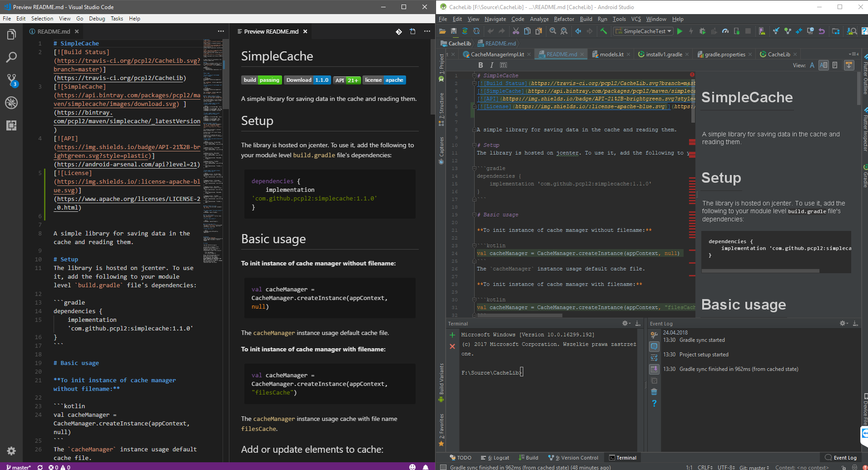Click the build passing badge in preview
Viewport: 868px width, 470px height.
pos(262,80)
